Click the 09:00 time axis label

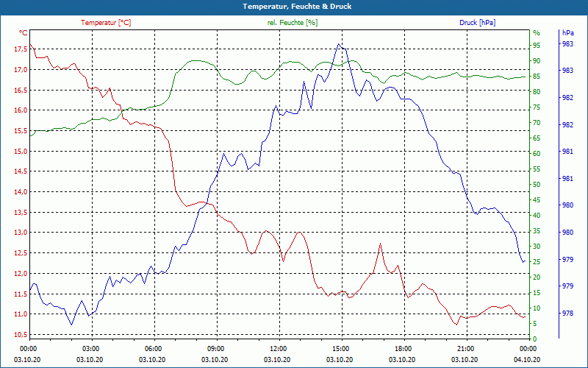click(216, 348)
